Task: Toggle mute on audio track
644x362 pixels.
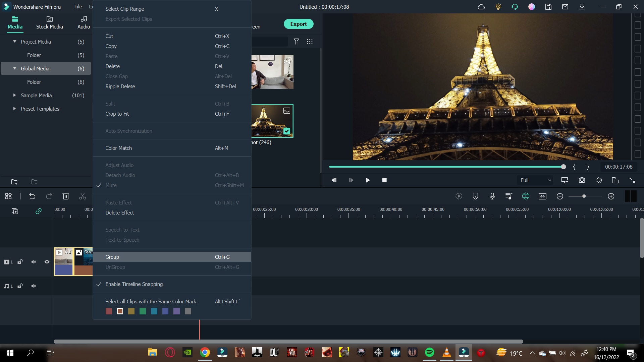Action: [x=33, y=286]
